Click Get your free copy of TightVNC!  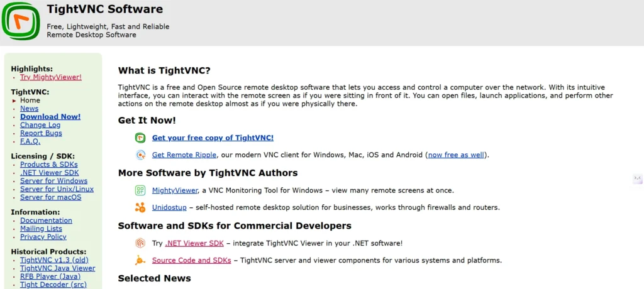pos(213,138)
